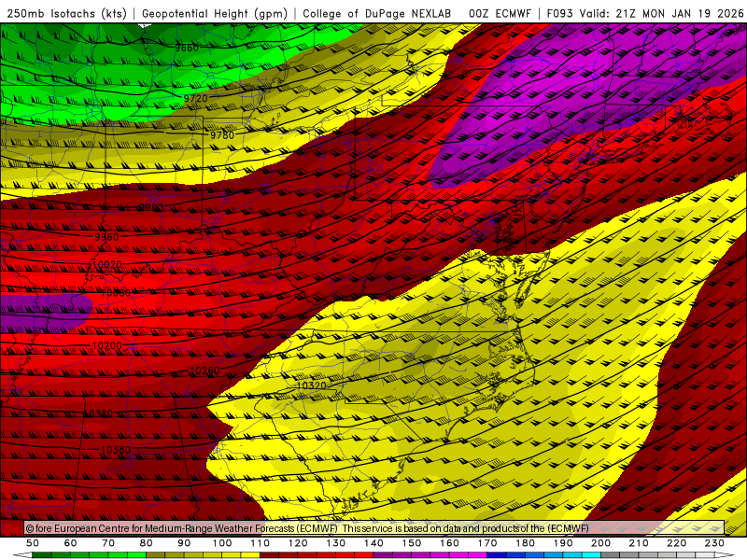Click the 9780 height contour label
The image size is (747, 560).
pos(222,134)
